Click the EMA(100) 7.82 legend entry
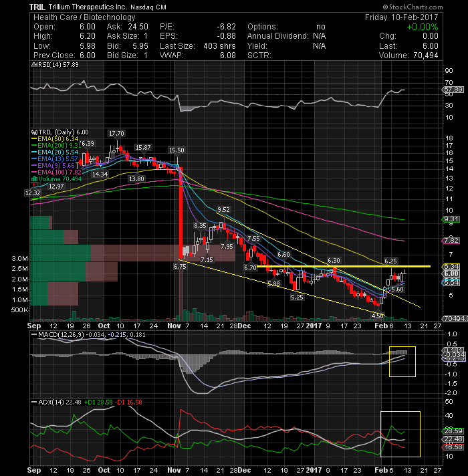 [56, 172]
